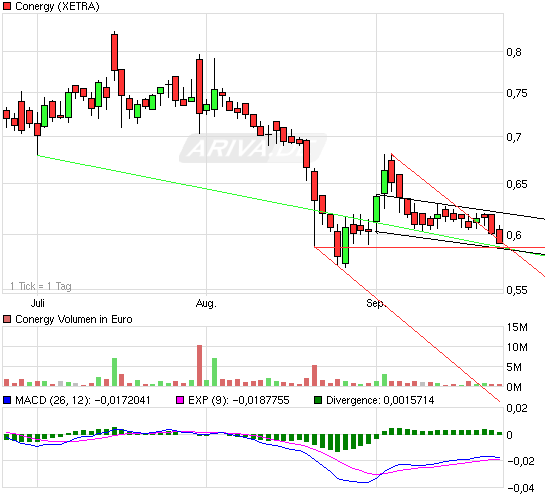Click the tall green candle at the late-August low
Screen dimensions: 545x496
coord(345,245)
